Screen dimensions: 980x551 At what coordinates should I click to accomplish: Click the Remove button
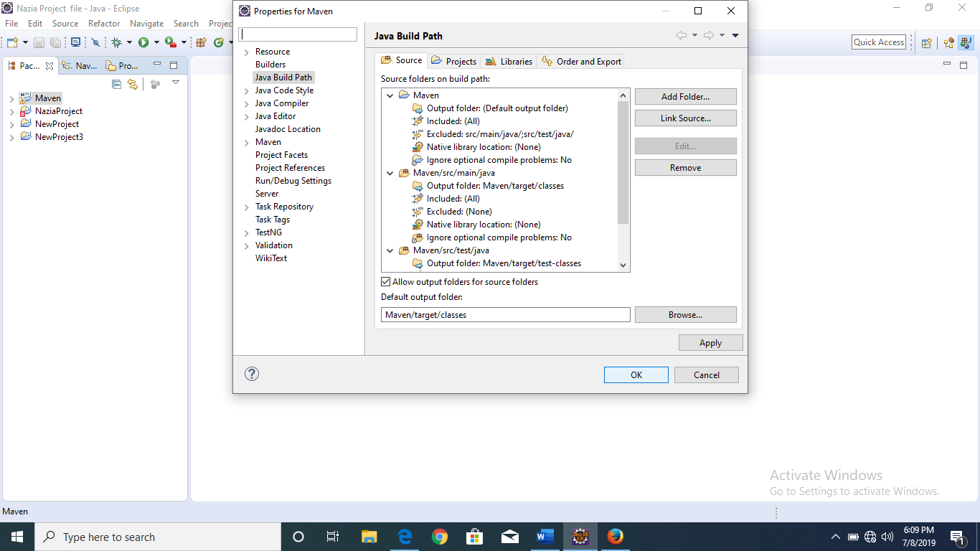click(x=685, y=167)
